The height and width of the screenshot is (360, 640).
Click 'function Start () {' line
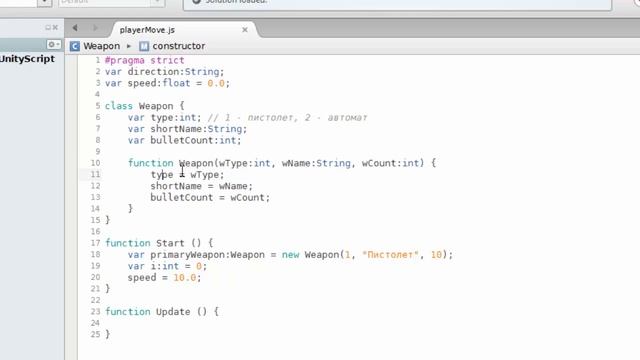click(159, 243)
